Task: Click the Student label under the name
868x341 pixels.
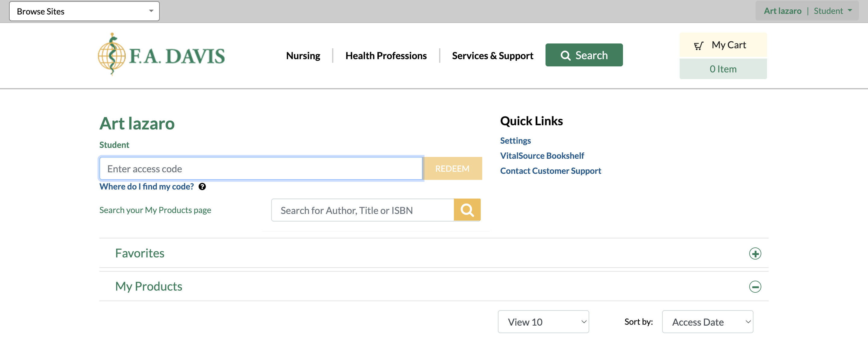Action: (114, 145)
